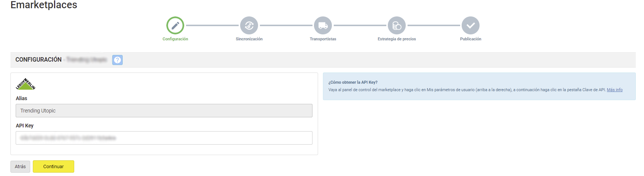Click the CONFIGURACIÓN section header text

point(38,60)
